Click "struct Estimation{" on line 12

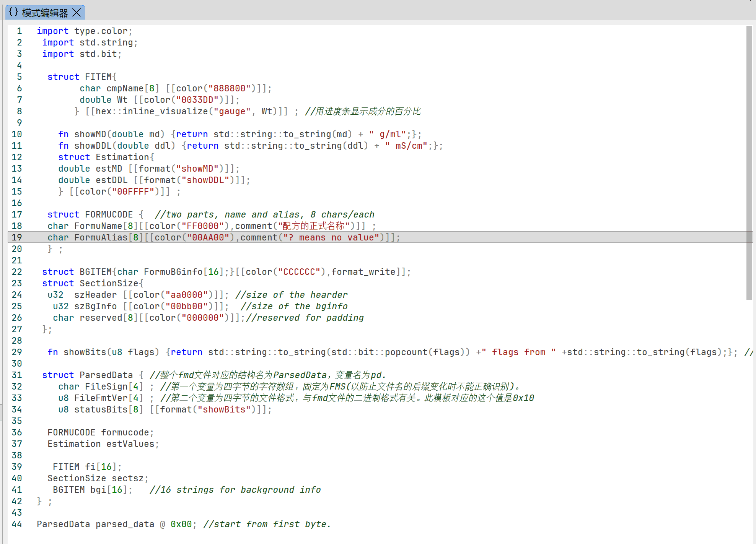[x=106, y=157]
